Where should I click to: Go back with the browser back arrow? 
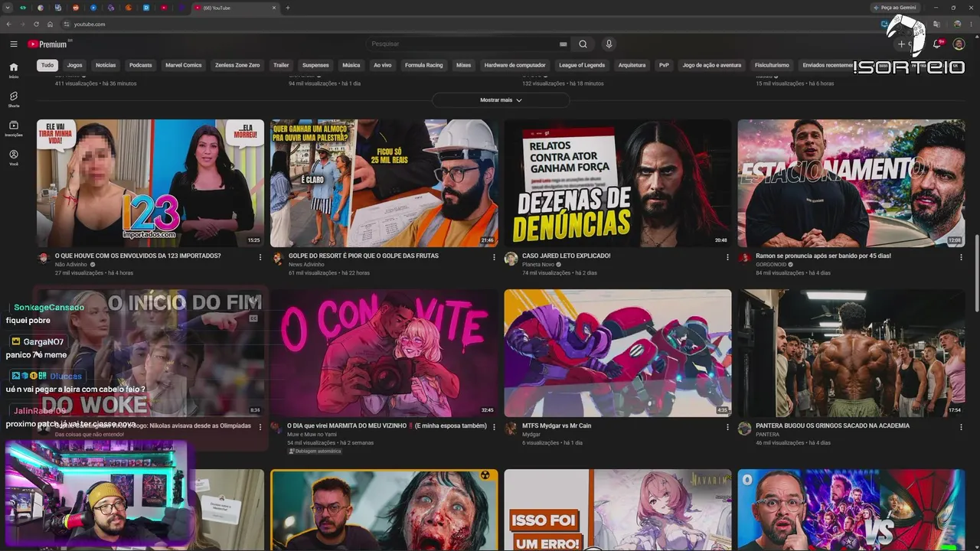[9, 24]
